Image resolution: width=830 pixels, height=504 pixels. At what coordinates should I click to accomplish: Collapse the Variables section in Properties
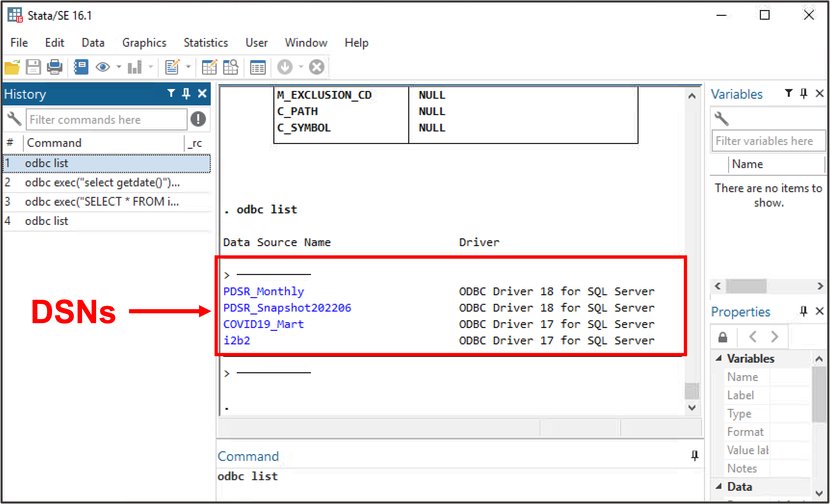coord(719,358)
